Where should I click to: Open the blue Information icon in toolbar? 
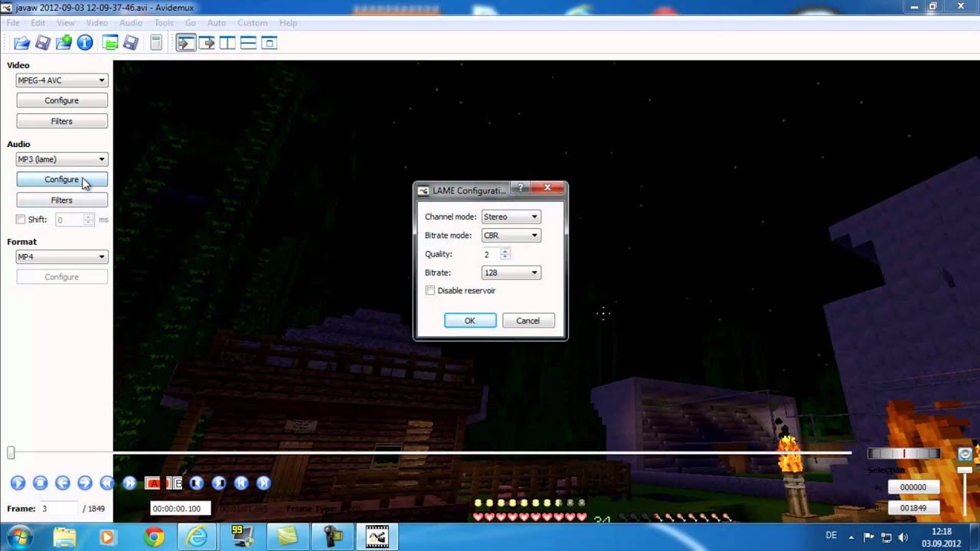click(85, 43)
